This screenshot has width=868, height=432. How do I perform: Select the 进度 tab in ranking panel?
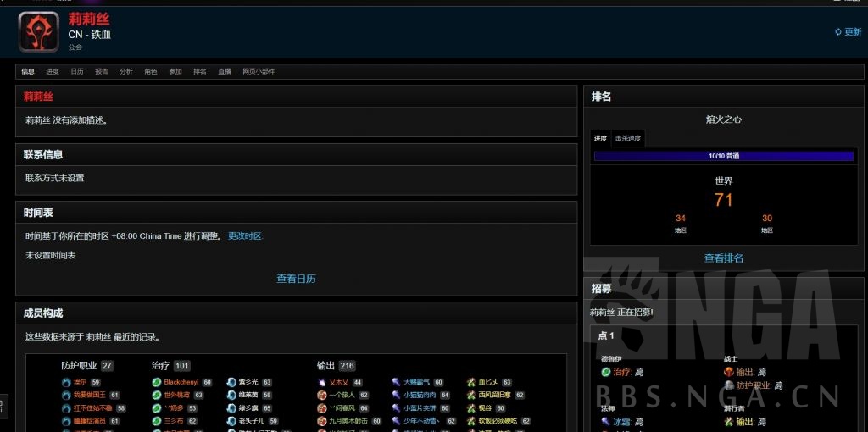pos(600,138)
